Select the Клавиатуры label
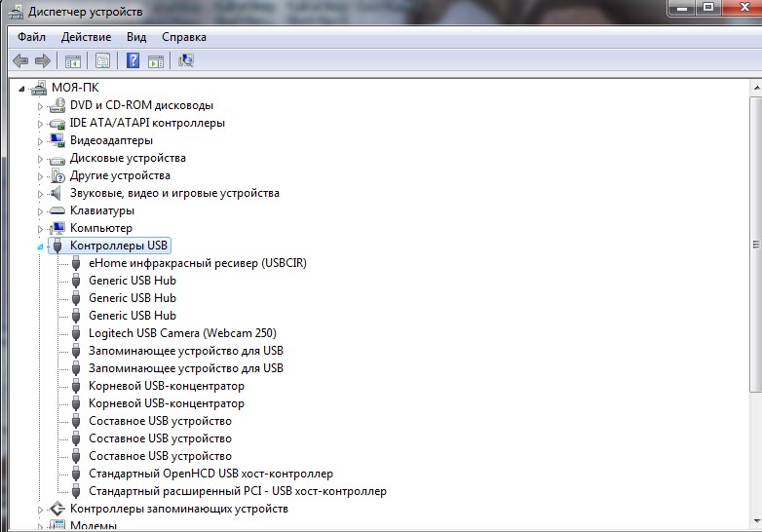The image size is (762, 532). [102, 210]
